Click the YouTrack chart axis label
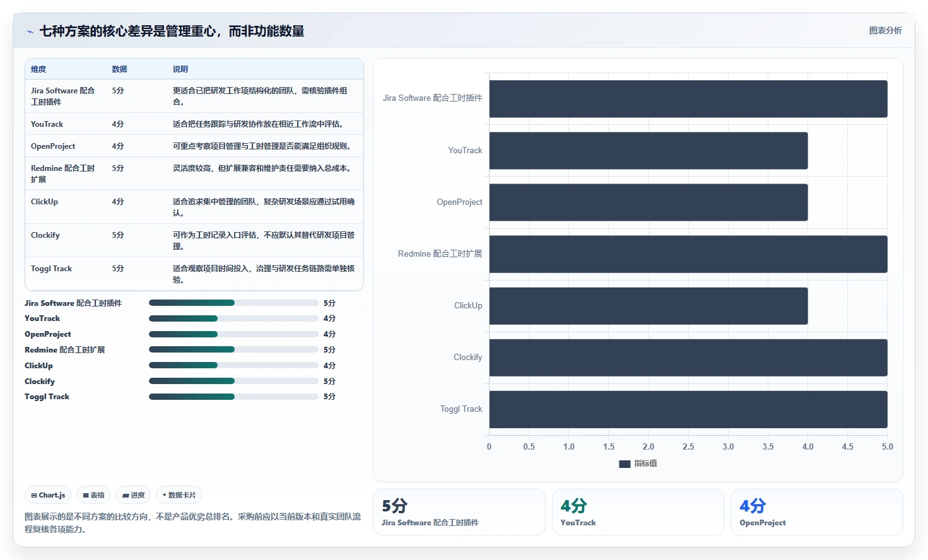 (465, 151)
